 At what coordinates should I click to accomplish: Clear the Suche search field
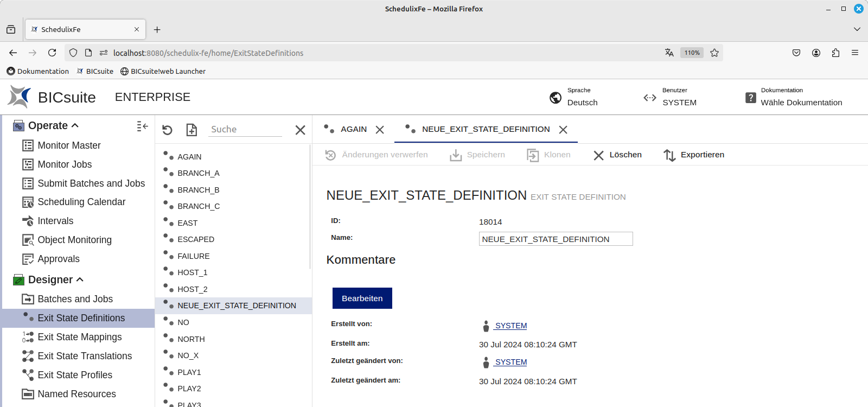[x=300, y=130]
